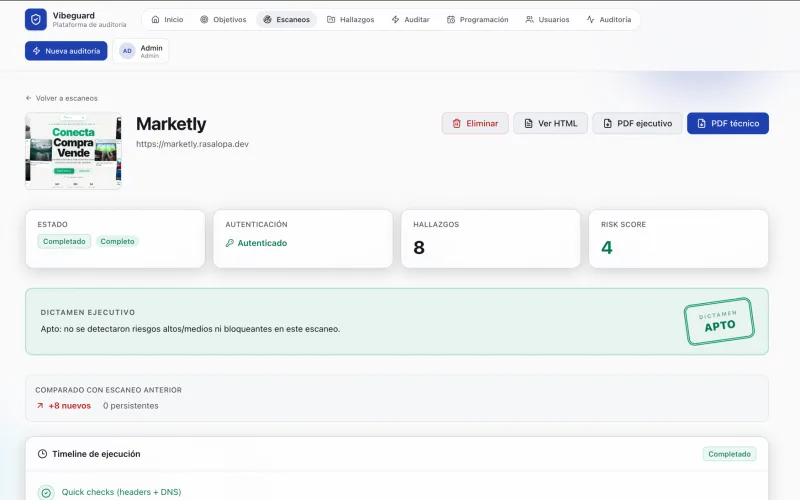Click the Marketly site thumbnail preview
The image size is (800, 500).
73,151
